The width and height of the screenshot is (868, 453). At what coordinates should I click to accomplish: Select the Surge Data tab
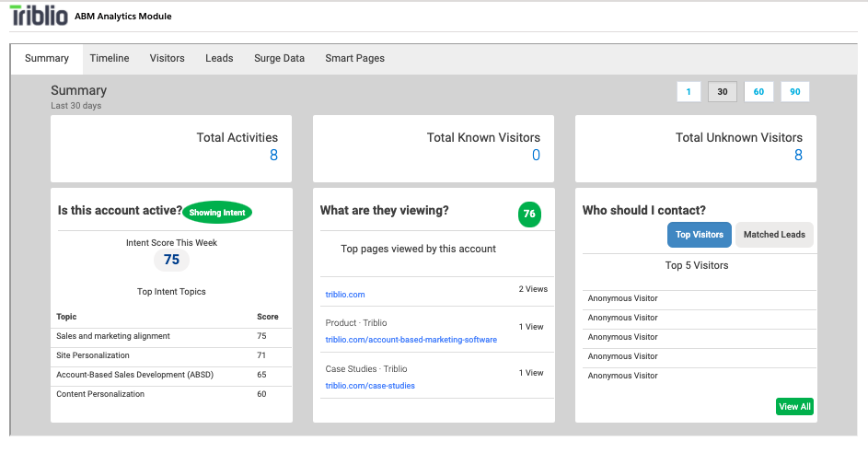coord(279,58)
